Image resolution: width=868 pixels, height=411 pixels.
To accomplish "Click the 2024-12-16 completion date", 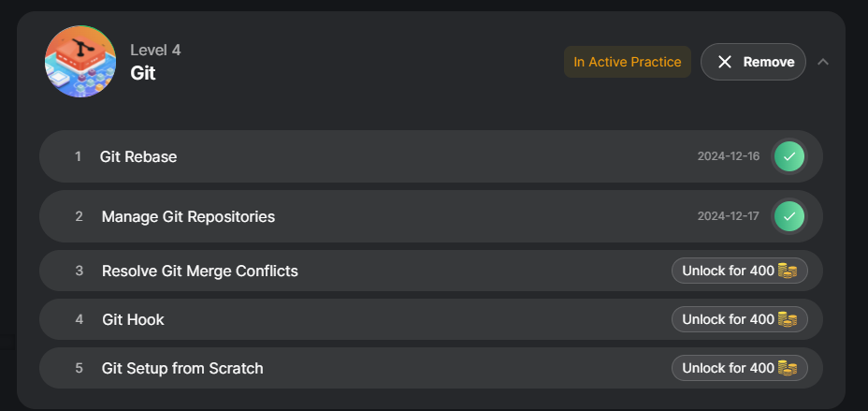I will (x=729, y=156).
